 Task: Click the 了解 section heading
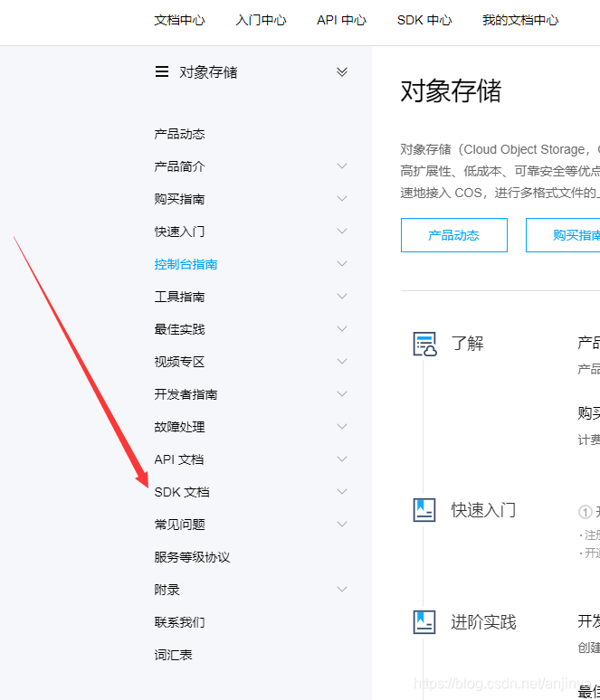pyautogui.click(x=467, y=344)
